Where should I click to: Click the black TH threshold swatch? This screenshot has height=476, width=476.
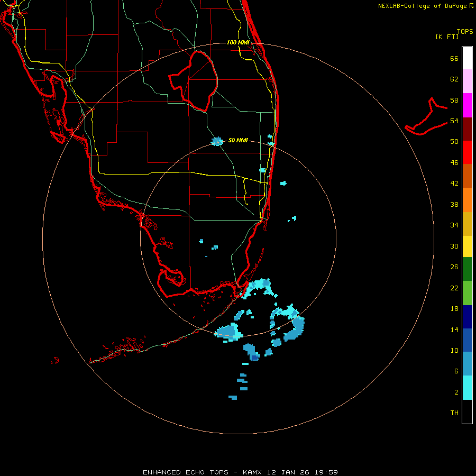(467, 411)
